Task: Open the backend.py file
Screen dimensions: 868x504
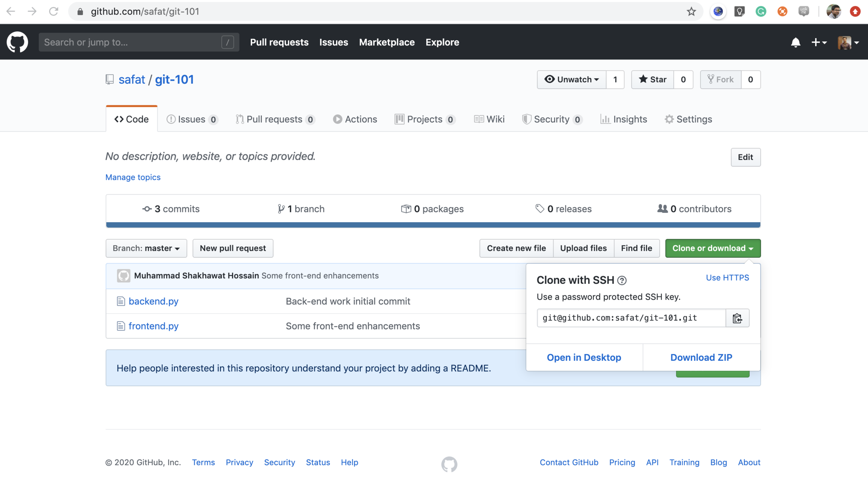Action: 153,301
